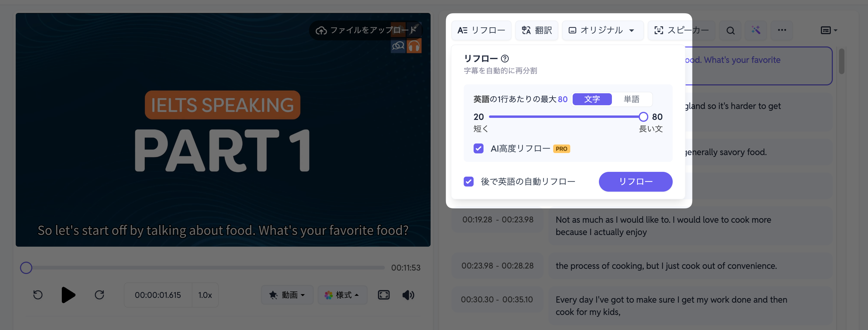This screenshot has width=868, height=330.
Task: Click the 00:11:53 total duration label
Action: point(406,268)
